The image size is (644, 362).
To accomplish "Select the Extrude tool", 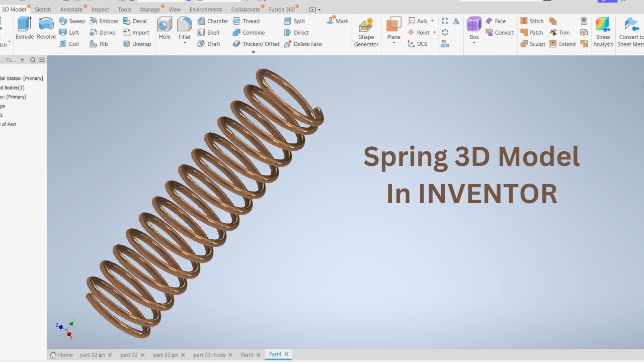I will (x=24, y=28).
